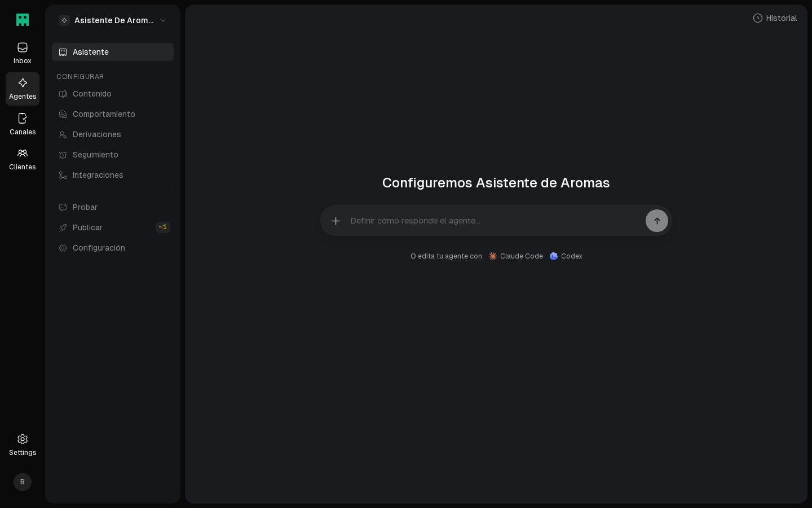Viewport: 812px width, 508px height.
Task: Open Settings from the left rail
Action: [23, 445]
